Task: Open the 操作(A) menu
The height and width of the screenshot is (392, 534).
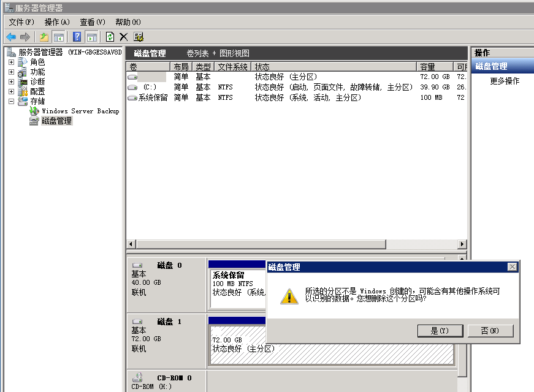Action: [57, 22]
